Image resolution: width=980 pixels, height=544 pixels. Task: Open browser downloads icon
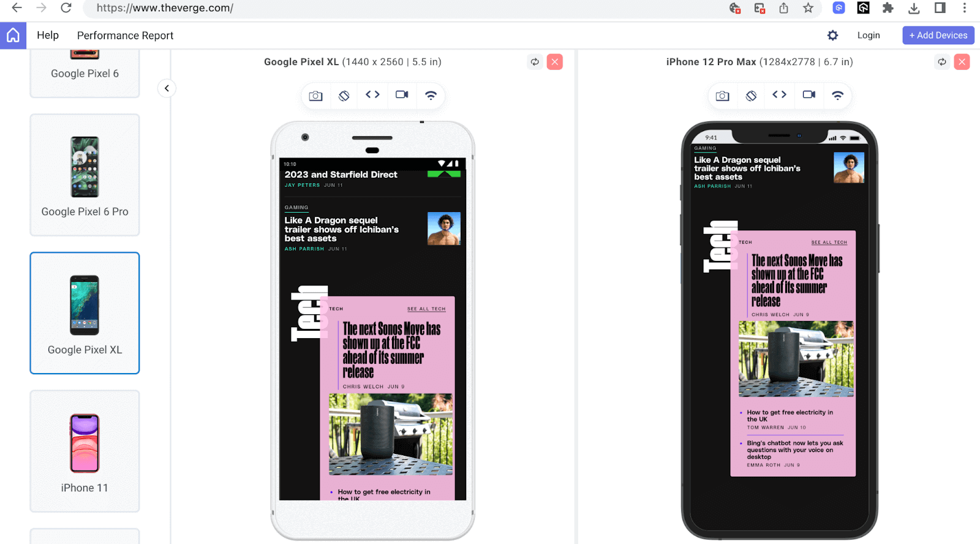(x=914, y=8)
